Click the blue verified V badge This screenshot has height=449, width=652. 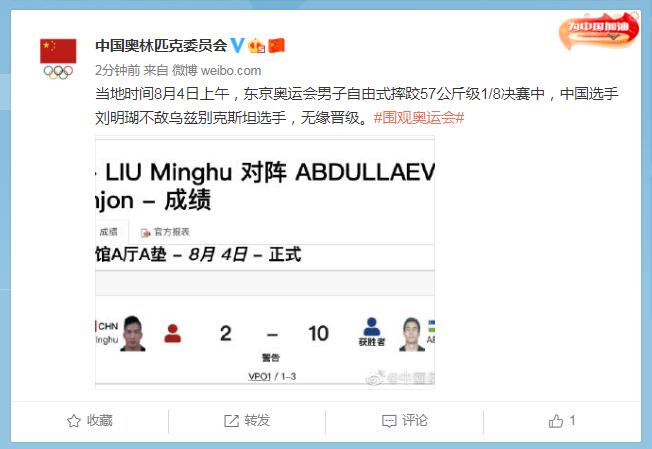[x=237, y=45]
